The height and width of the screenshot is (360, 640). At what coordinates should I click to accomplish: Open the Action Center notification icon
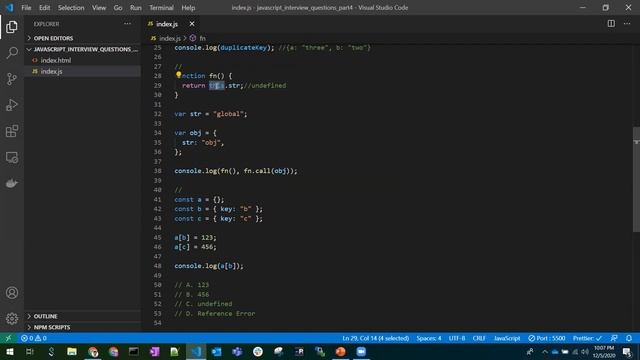pyautogui.click(x=627, y=351)
